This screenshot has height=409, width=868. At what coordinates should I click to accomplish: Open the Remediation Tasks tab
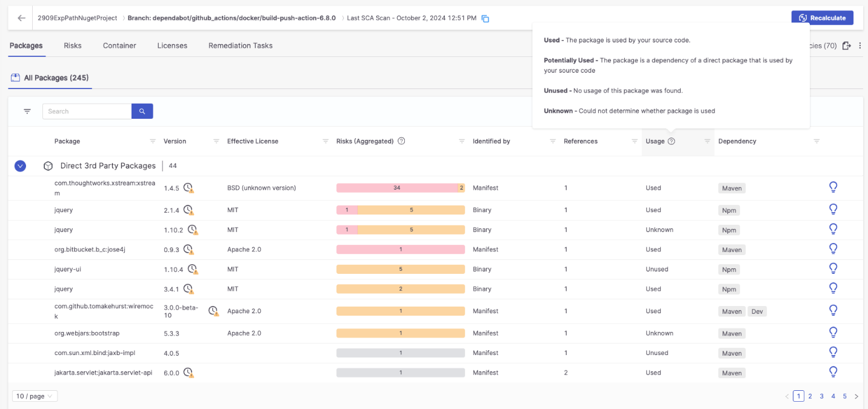point(241,45)
